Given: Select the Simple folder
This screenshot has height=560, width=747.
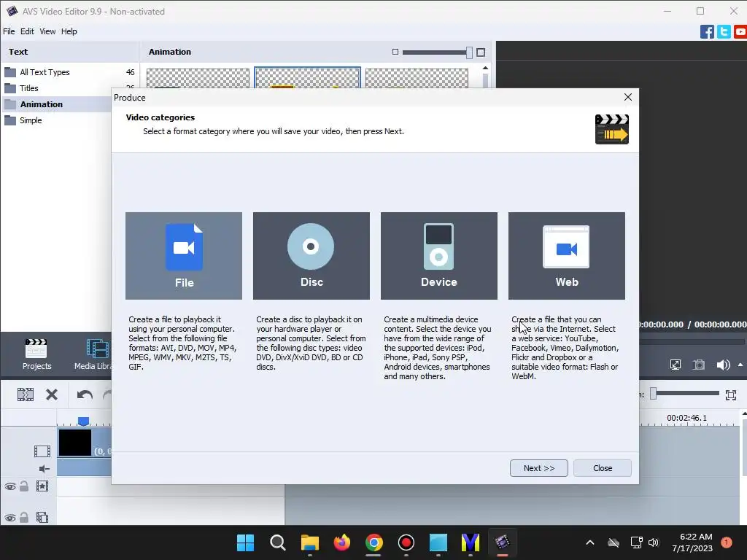Looking at the screenshot, I should pyautogui.click(x=57, y=120).
